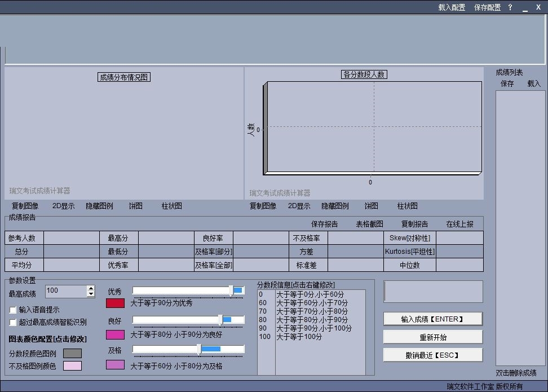The image size is (548, 392).
Task: Click the 重新开始 button
Action: [432, 337]
